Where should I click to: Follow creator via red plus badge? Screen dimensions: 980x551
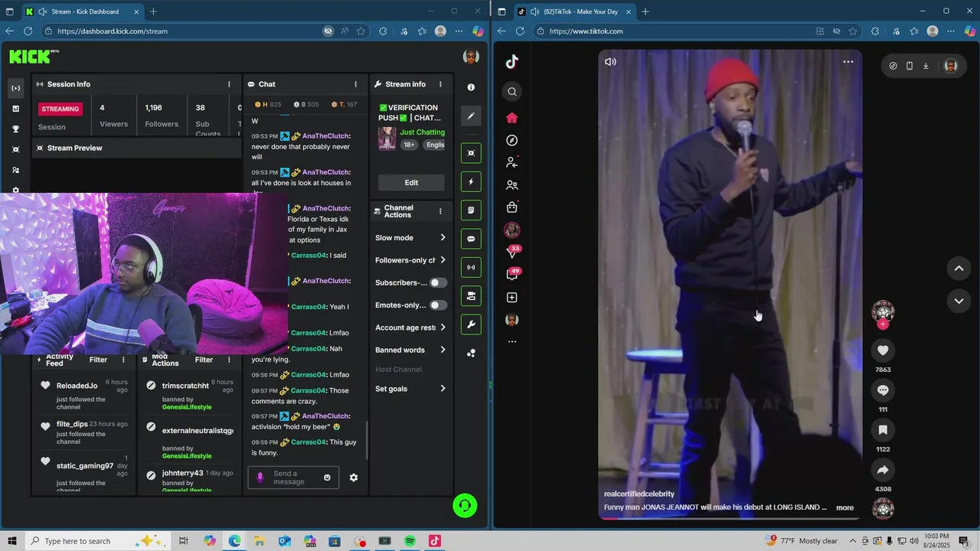coord(883,324)
